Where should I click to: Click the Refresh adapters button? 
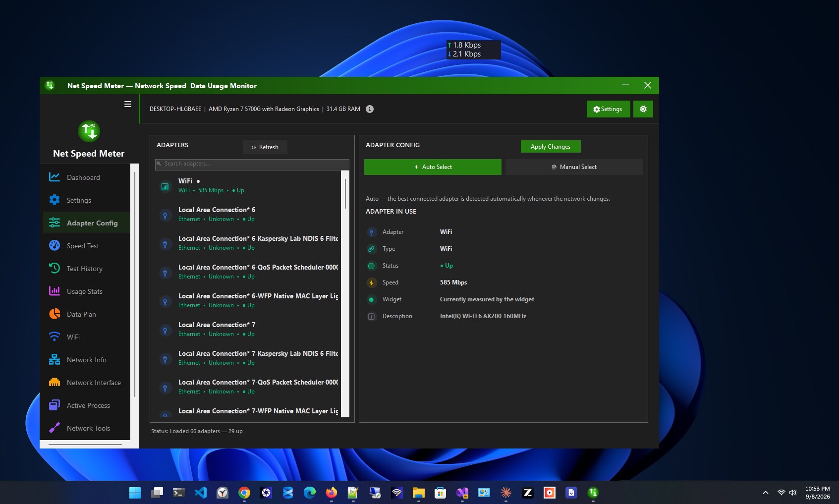[x=265, y=147]
